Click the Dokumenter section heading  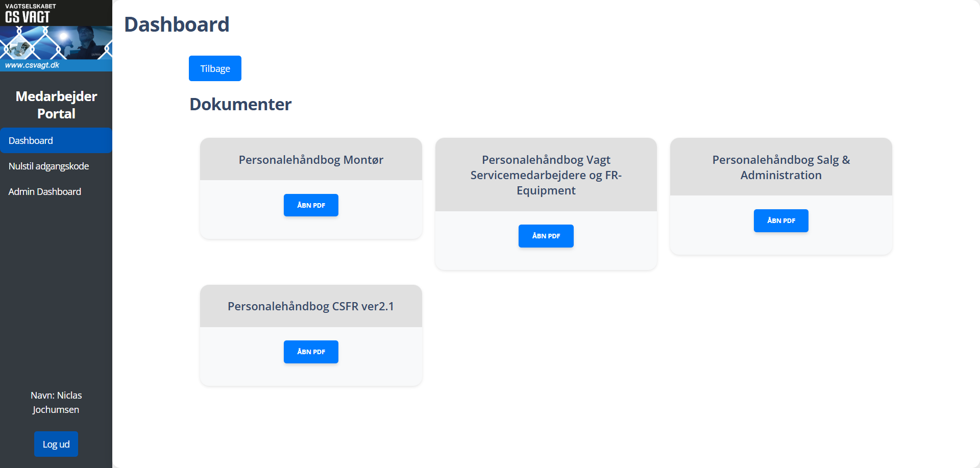[240, 104]
